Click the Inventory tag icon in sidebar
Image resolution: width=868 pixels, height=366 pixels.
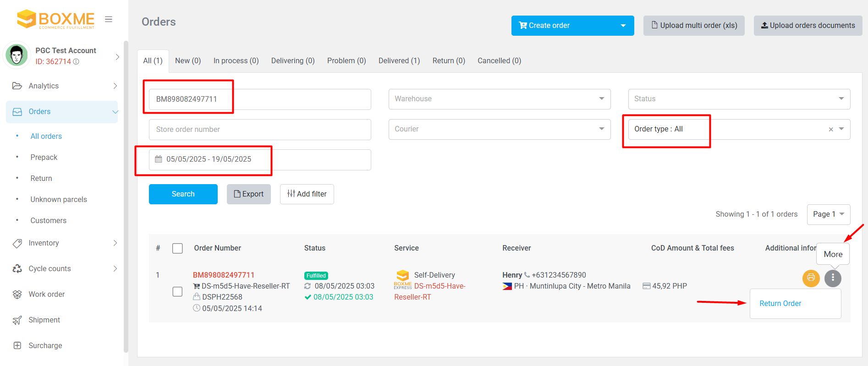click(x=17, y=243)
